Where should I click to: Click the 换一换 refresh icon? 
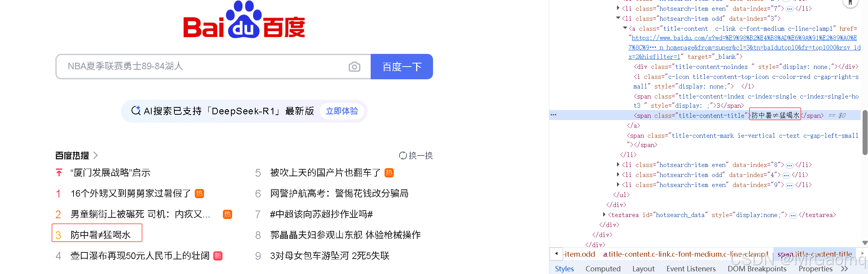pos(403,155)
